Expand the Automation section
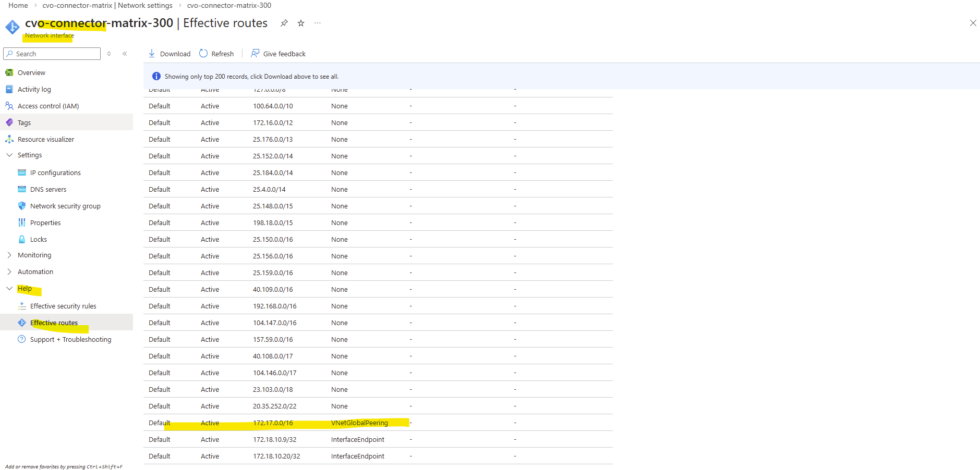This screenshot has height=470, width=980. point(9,271)
